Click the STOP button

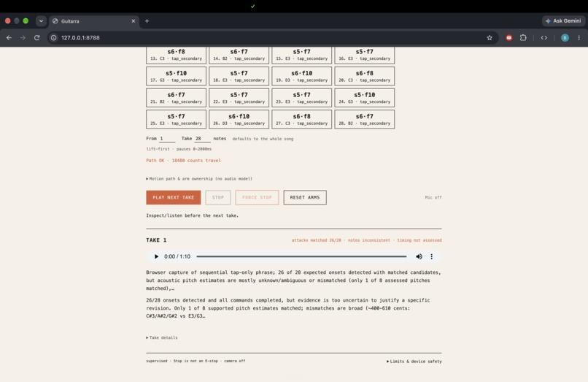218,197
